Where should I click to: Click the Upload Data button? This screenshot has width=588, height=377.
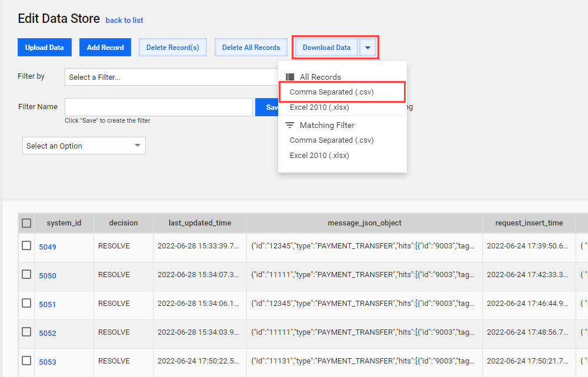pos(45,48)
